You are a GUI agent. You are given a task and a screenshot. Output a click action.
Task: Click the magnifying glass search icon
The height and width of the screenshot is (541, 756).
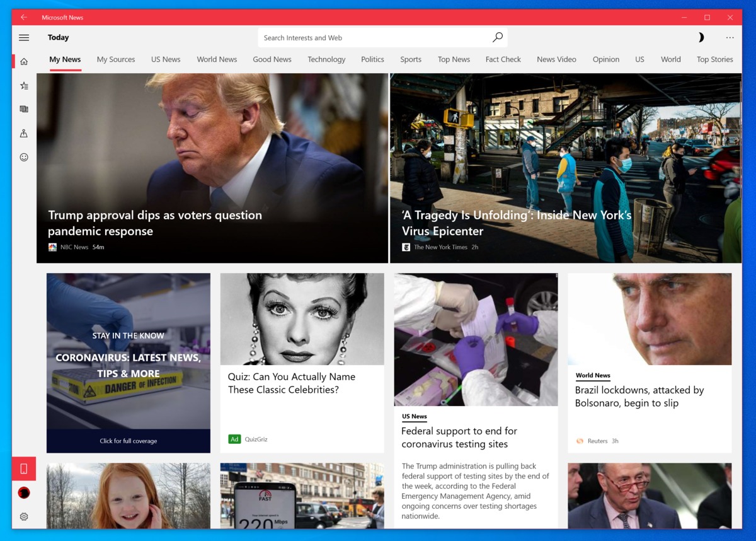click(x=498, y=37)
